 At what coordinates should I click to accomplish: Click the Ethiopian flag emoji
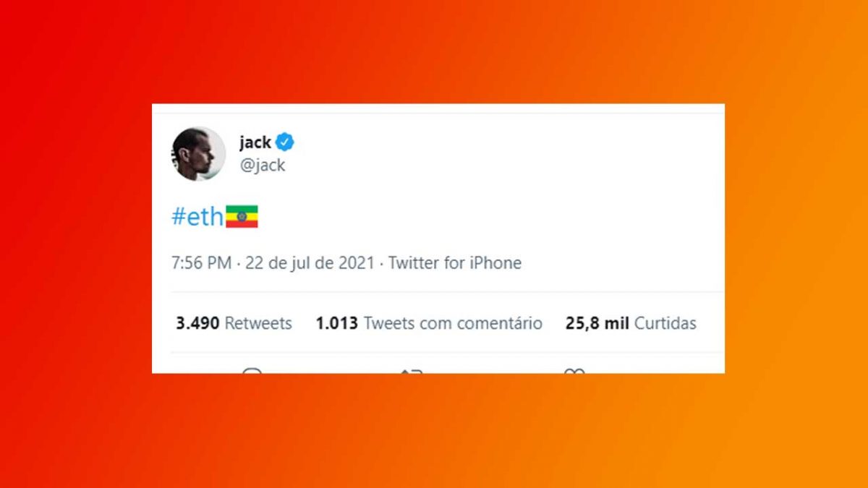coord(242,217)
